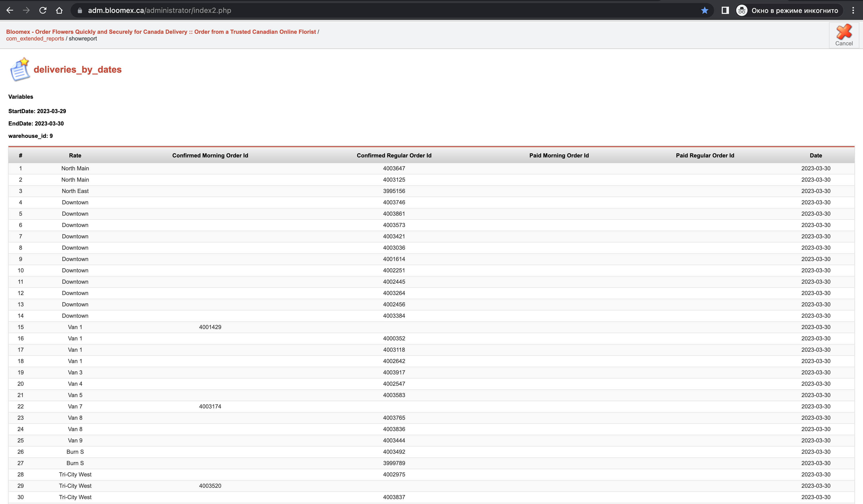The height and width of the screenshot is (504, 863).
Task: Select order id 4003647
Action: tap(394, 169)
